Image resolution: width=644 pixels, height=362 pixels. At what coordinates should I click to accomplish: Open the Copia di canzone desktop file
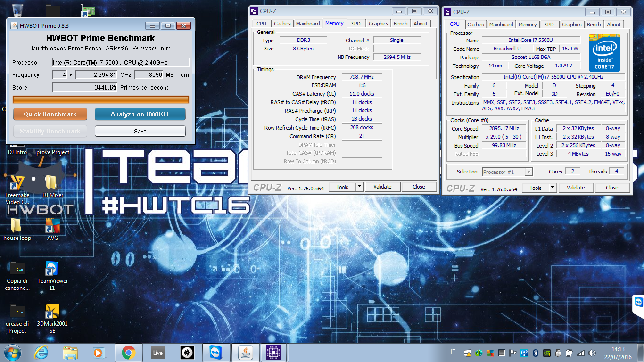click(17, 276)
